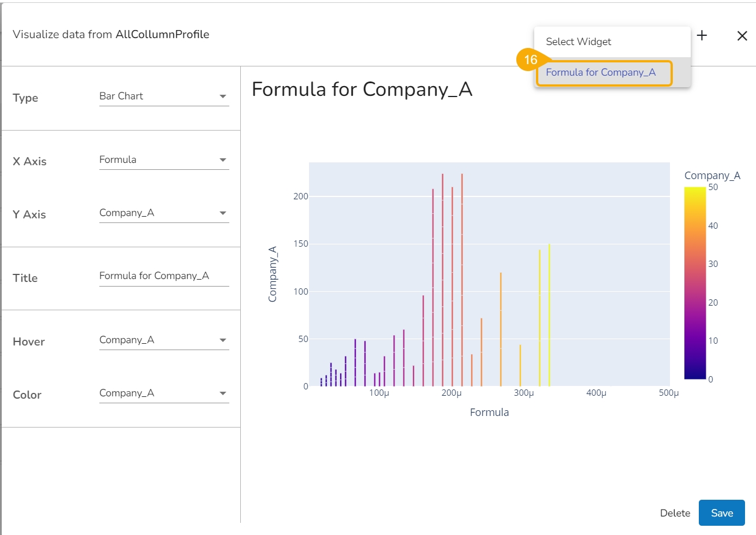756x535 pixels.
Task: Click the Formula x-axis label
Action: click(489, 413)
